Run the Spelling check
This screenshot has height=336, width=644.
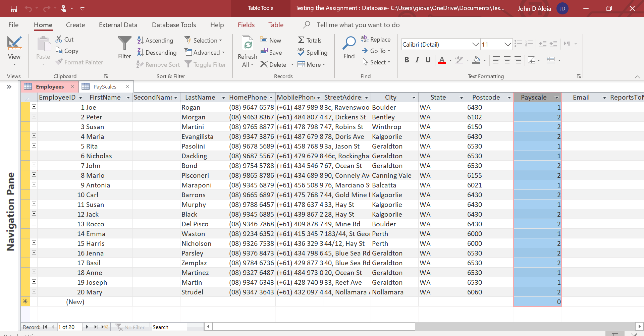pyautogui.click(x=312, y=52)
